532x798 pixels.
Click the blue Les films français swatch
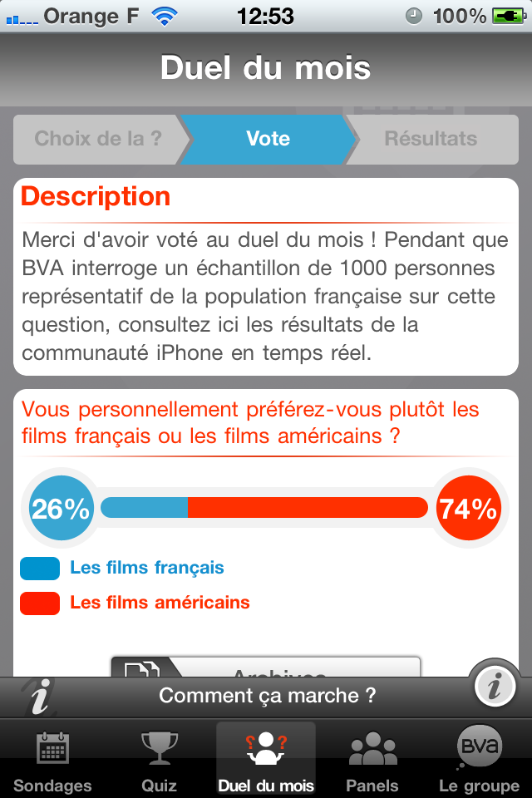click(x=40, y=569)
